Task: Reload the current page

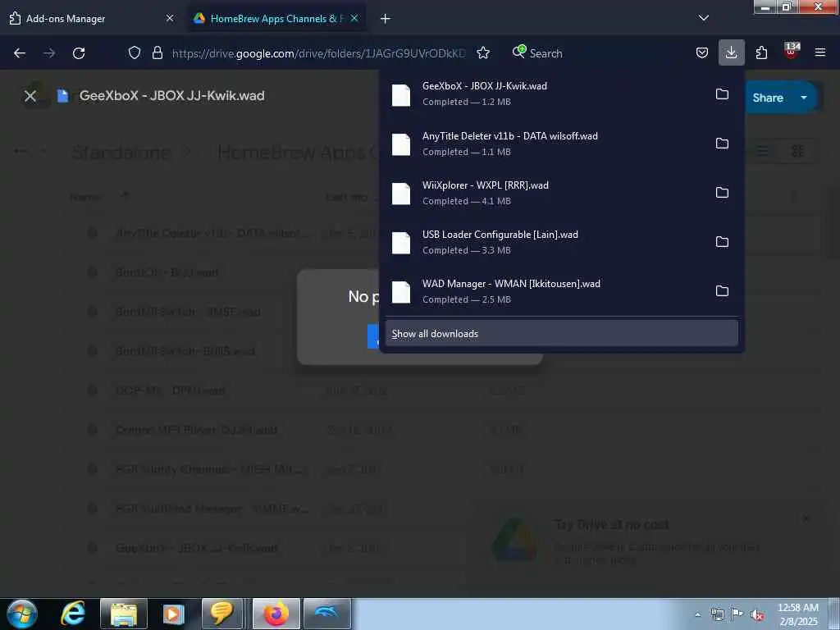Action: 79,53
